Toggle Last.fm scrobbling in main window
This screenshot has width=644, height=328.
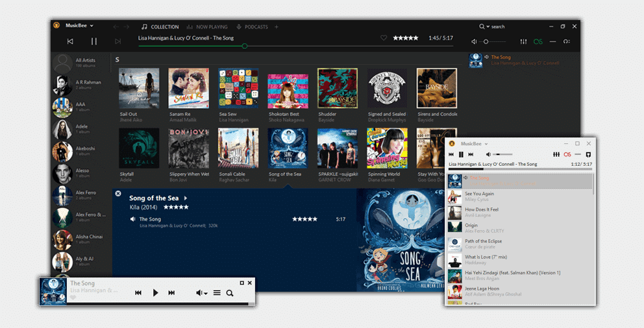click(x=538, y=41)
